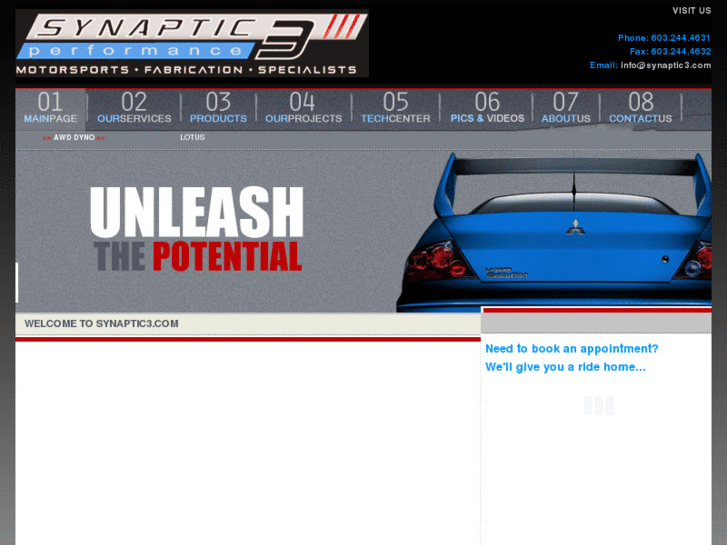Image resolution: width=727 pixels, height=545 pixels.
Task: Open the 05 Tech Center page
Action: tap(395, 109)
